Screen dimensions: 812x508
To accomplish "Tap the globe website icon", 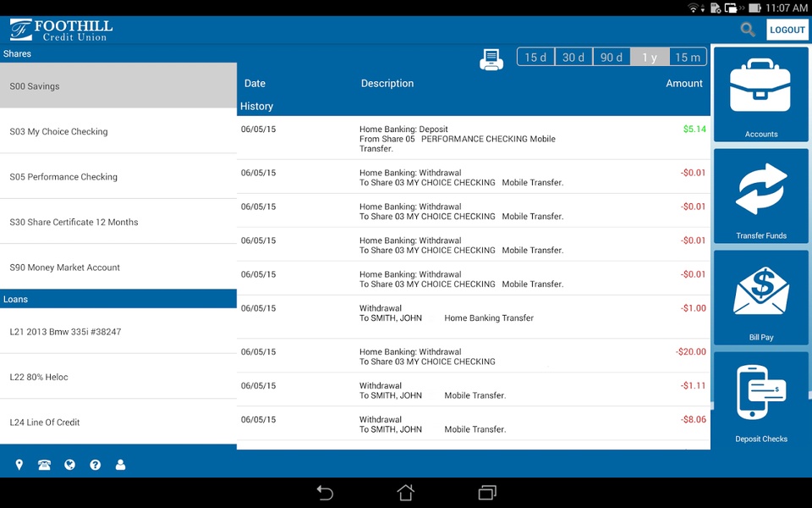I will pos(69,465).
